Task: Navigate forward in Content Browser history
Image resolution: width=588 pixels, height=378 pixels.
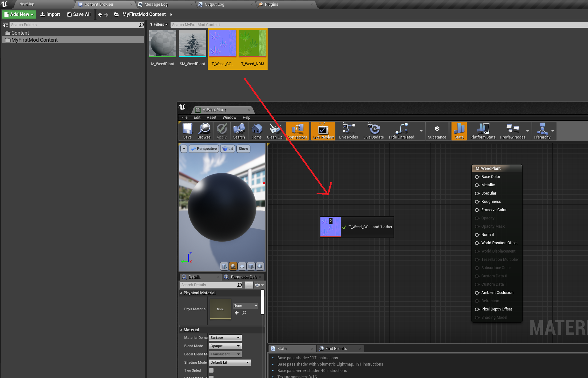Action: [x=106, y=15]
